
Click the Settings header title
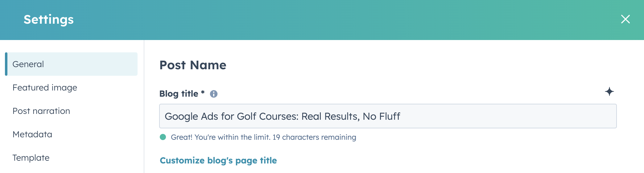pyautogui.click(x=49, y=19)
